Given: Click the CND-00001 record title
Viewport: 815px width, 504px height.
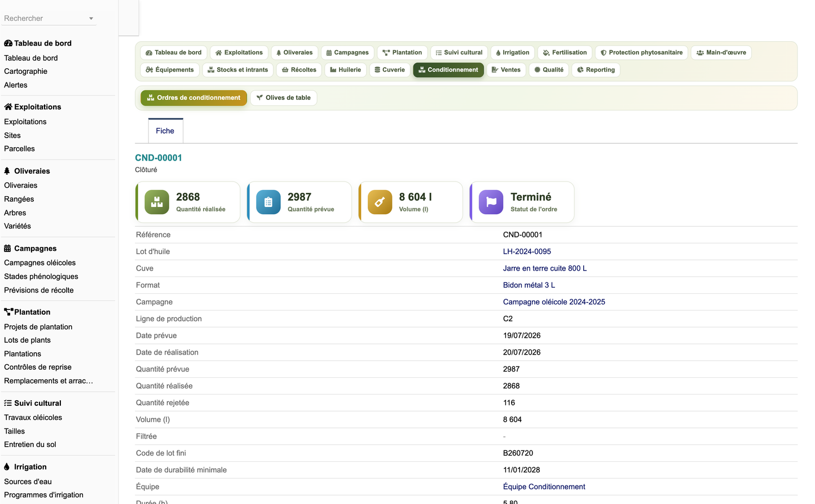Looking at the screenshot, I should [158, 158].
